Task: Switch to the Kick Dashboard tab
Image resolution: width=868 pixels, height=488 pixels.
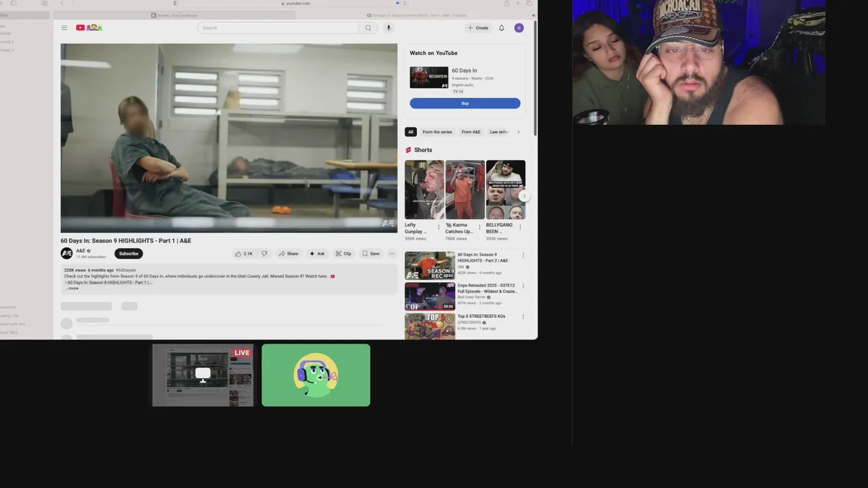Action: coord(174,15)
